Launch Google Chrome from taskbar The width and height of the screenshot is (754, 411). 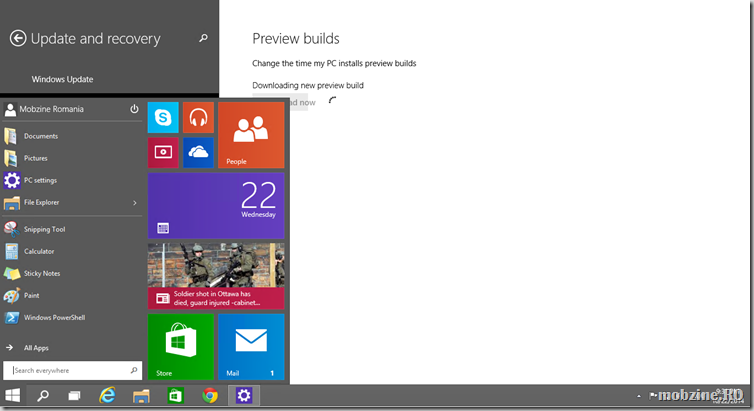(x=210, y=396)
